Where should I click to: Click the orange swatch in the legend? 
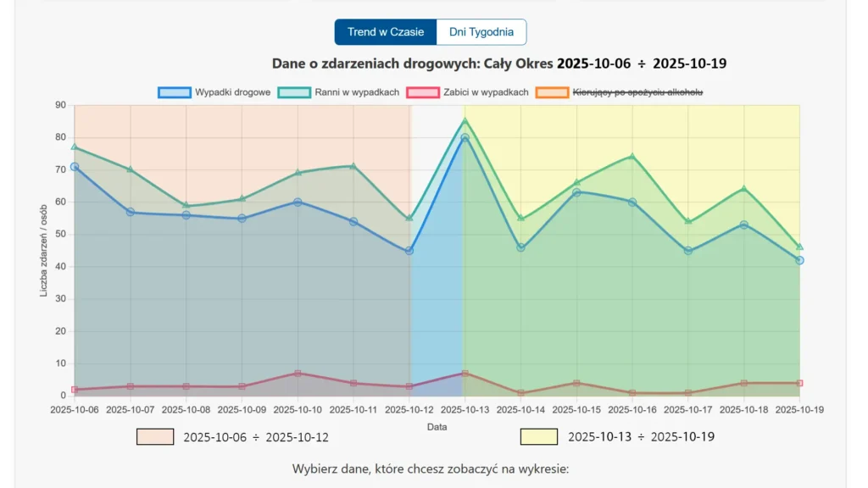(551, 91)
